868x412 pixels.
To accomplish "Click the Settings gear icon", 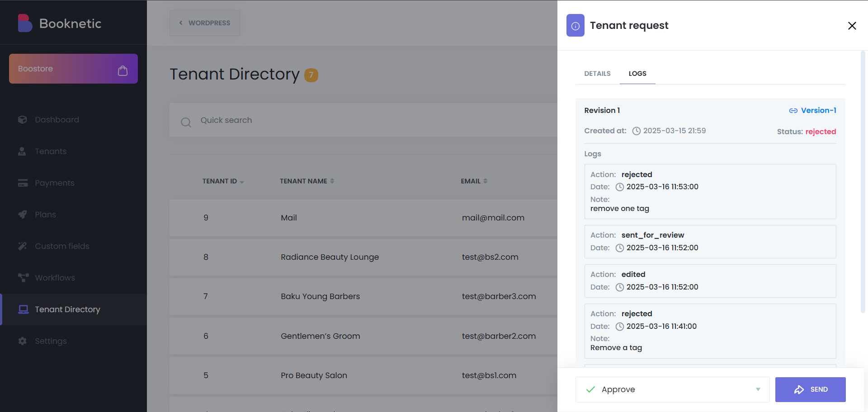I will coord(23,341).
